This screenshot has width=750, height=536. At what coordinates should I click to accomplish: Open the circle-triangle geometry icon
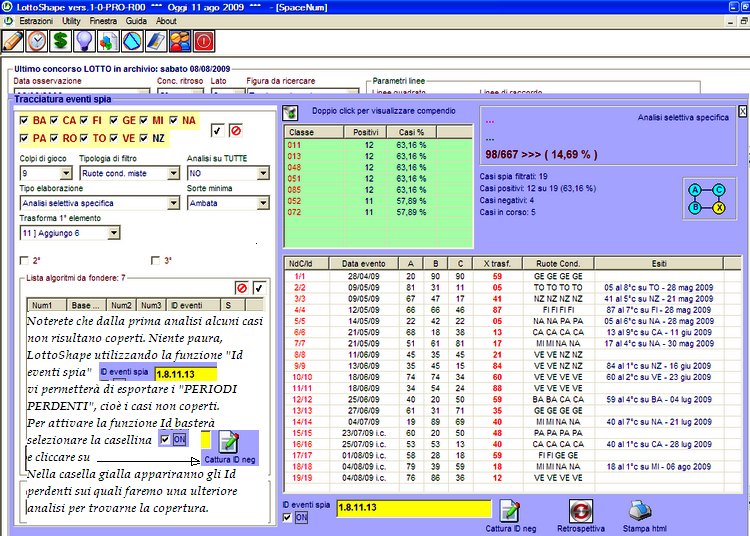pyautogui.click(x=132, y=41)
